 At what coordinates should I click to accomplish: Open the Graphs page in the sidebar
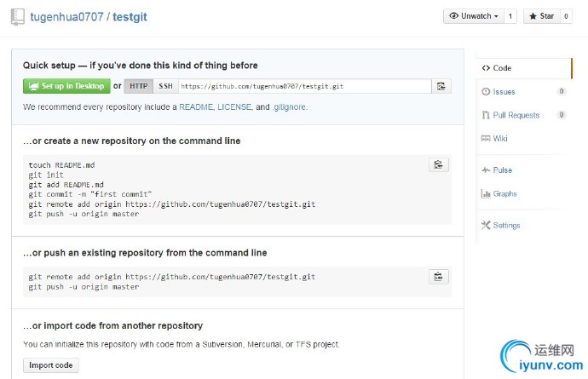[x=504, y=193]
